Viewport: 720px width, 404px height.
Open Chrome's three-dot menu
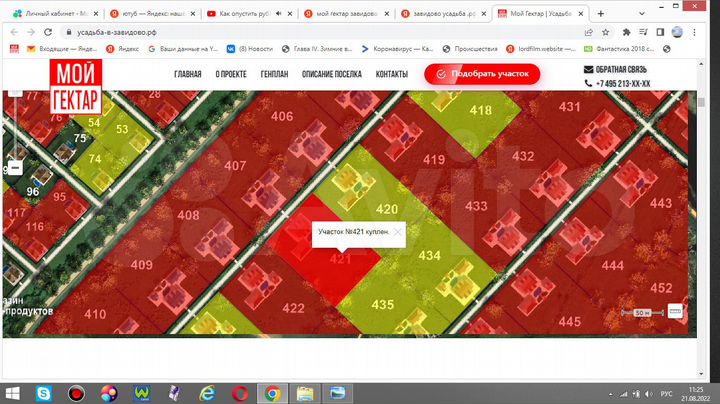[694, 32]
